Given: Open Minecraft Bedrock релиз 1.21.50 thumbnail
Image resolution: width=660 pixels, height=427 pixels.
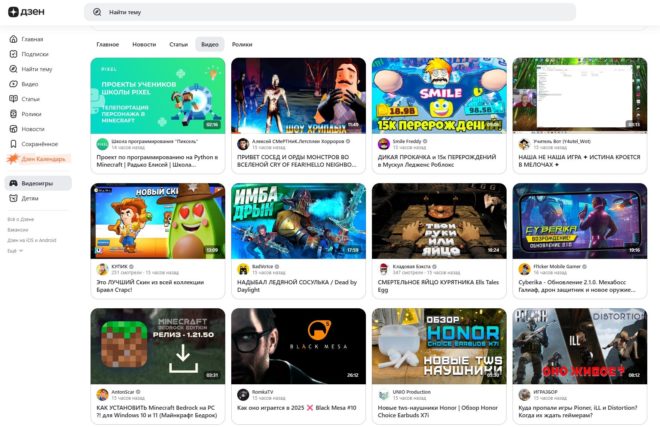Looking at the screenshot, I should pos(158,346).
